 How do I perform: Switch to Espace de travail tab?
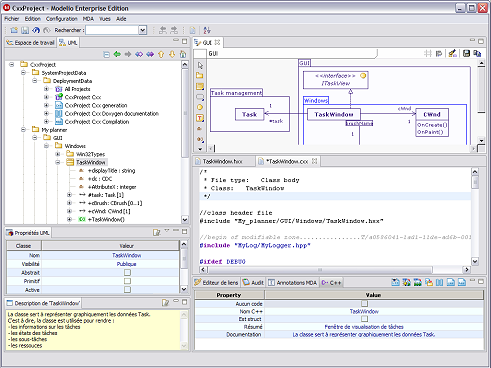31,43
